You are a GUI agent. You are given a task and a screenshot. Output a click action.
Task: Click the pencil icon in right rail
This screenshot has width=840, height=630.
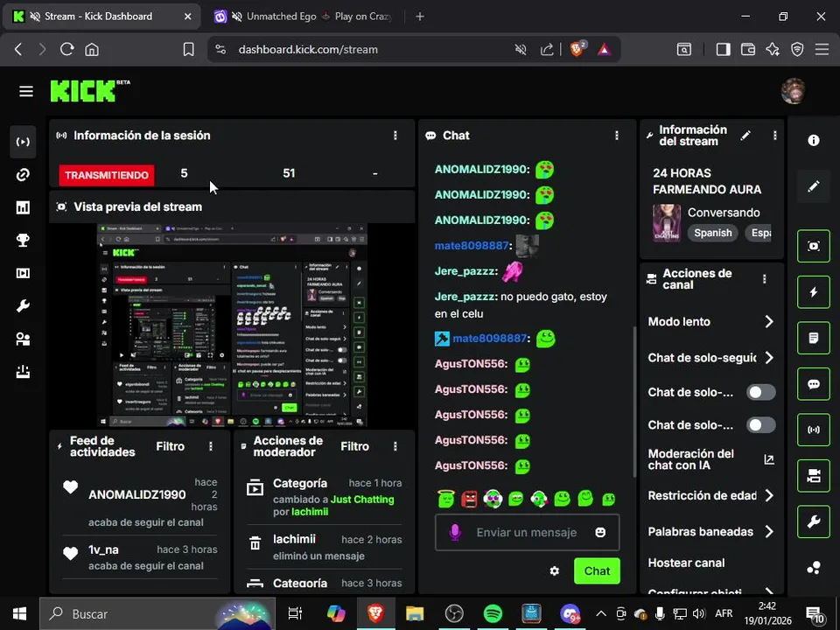pyautogui.click(x=813, y=185)
